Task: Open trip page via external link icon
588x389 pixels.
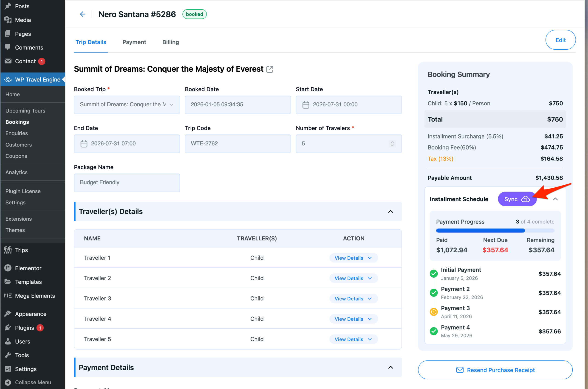Action: [269, 69]
